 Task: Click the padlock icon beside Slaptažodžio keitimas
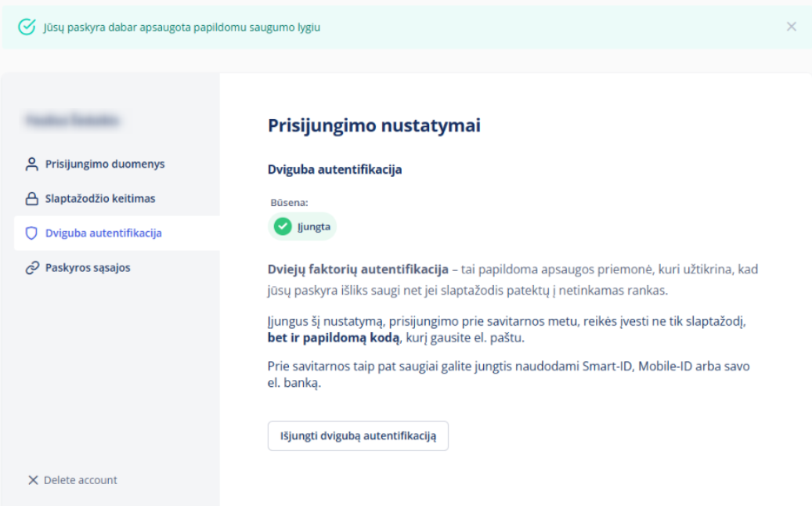tap(32, 199)
